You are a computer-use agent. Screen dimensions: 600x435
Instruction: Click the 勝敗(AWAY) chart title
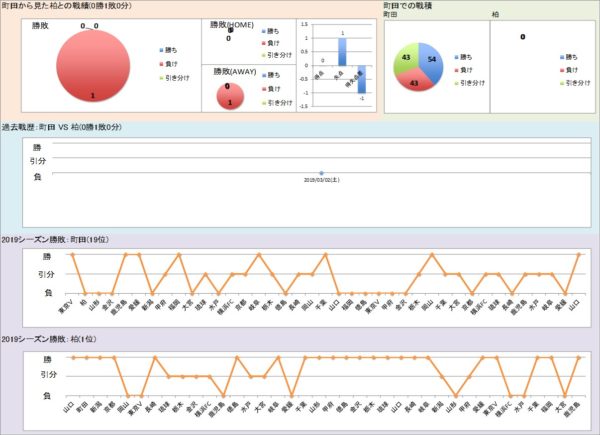pyautogui.click(x=235, y=72)
